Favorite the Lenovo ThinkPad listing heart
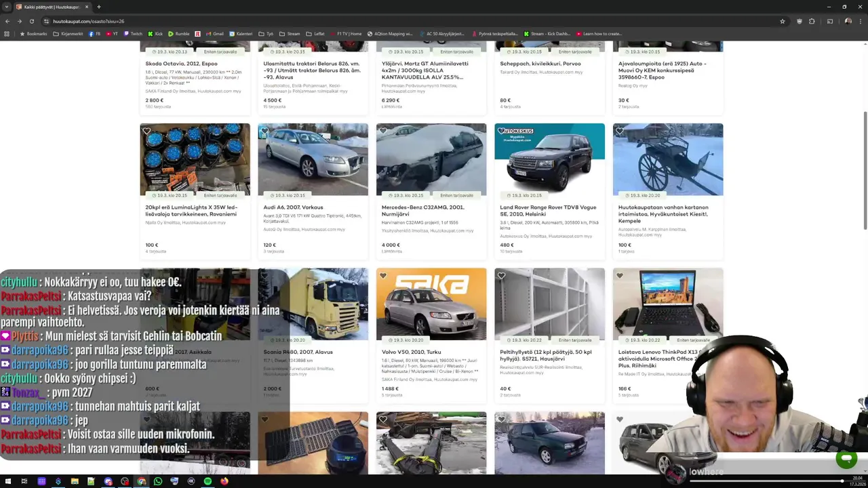Screen dimensions: 868x488 [619, 276]
